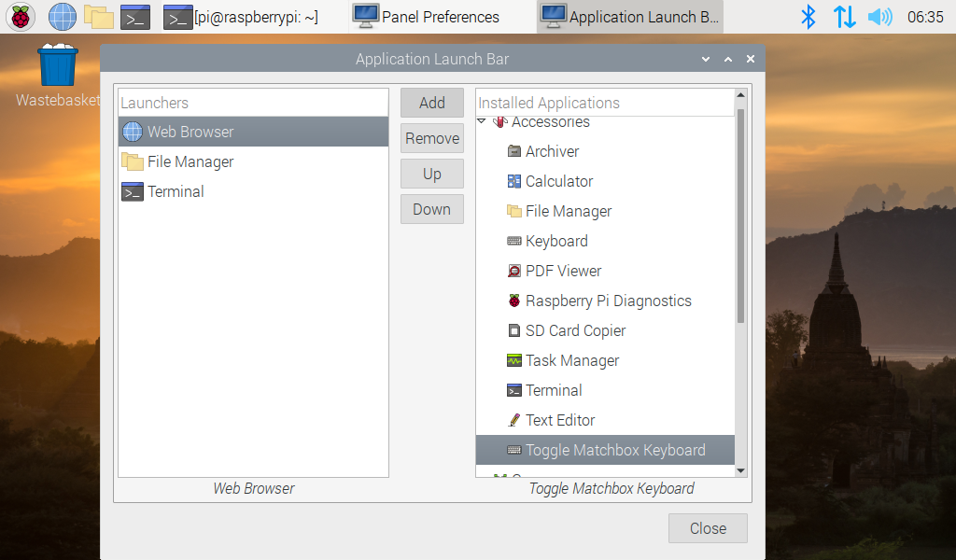
Task: Switch to Panel Preferences taskbar window
Action: click(428, 17)
